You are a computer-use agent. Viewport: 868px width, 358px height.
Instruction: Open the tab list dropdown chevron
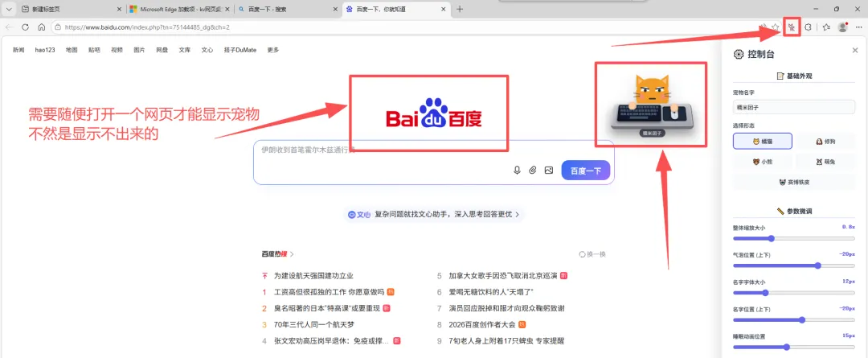coord(8,10)
